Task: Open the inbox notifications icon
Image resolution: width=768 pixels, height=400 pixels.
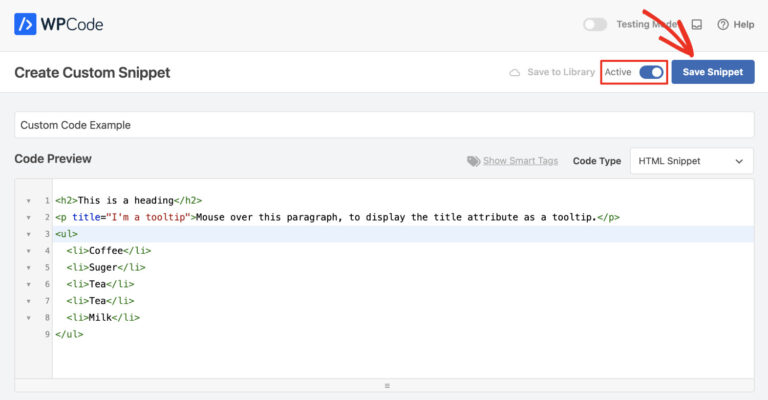Action: click(697, 24)
